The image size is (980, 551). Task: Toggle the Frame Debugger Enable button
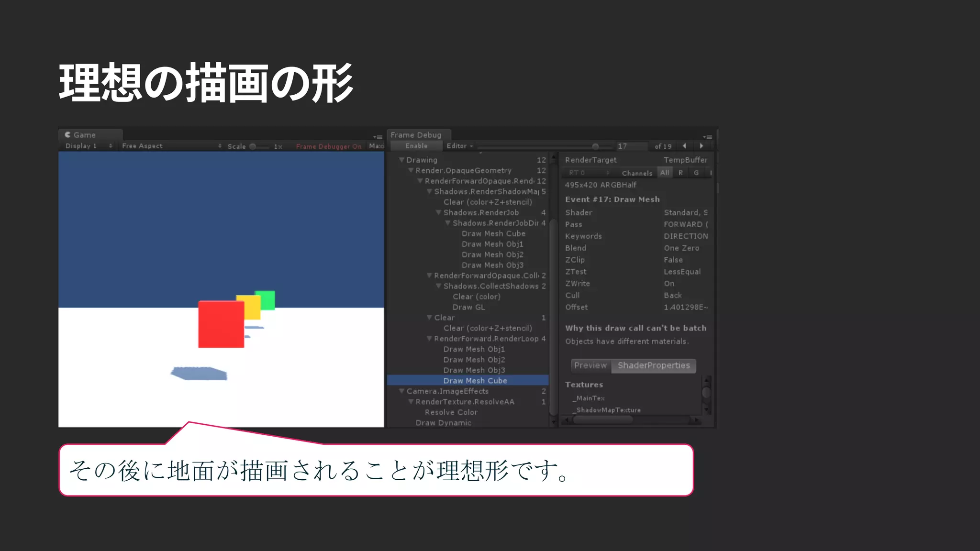[x=416, y=146]
